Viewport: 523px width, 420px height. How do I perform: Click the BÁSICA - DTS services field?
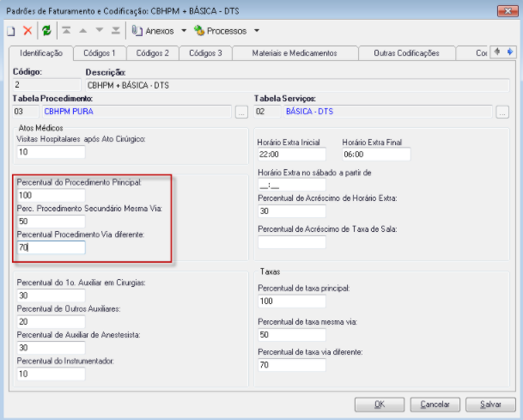(x=388, y=112)
